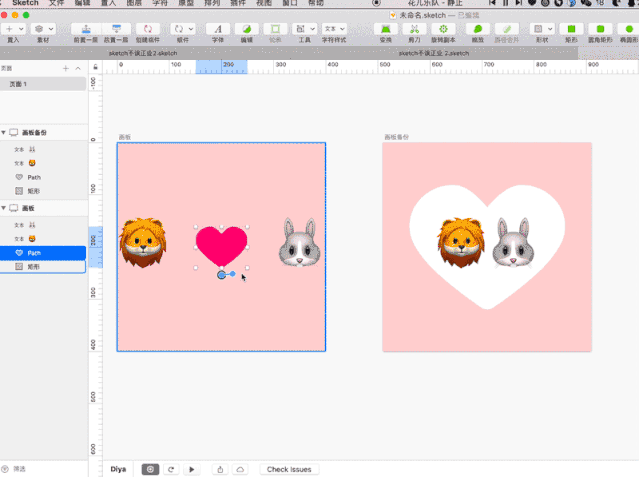The width and height of the screenshot is (639, 477).
Task: Select the 矩形 layer under 画板
Action: pyautogui.click(x=43, y=267)
